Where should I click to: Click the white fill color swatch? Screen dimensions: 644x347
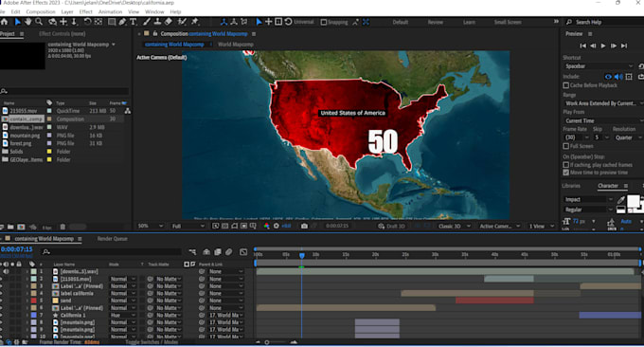633,201
